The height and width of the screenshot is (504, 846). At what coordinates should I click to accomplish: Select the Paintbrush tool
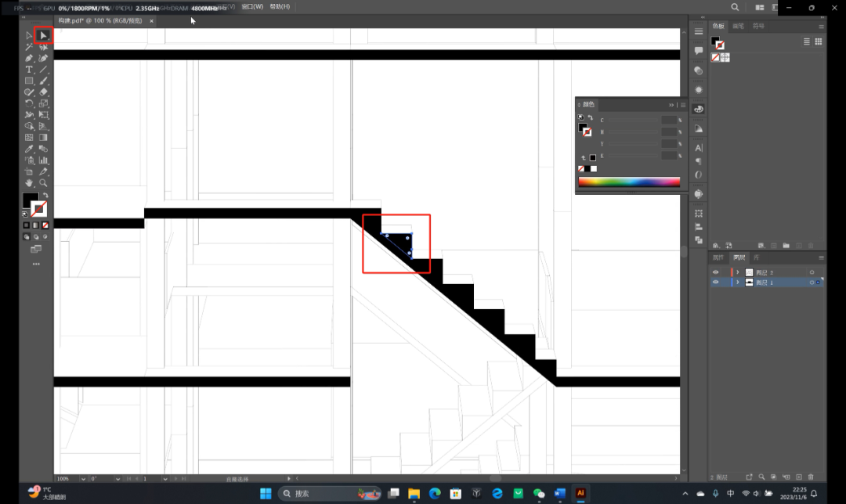[x=44, y=81]
